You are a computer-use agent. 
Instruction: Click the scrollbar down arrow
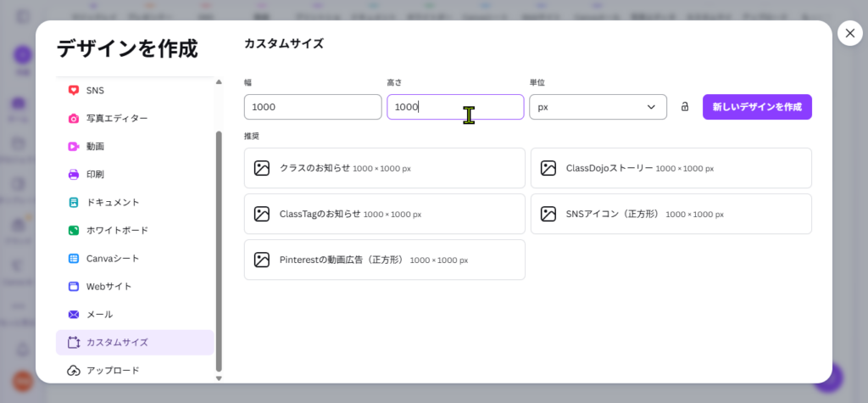click(x=219, y=378)
